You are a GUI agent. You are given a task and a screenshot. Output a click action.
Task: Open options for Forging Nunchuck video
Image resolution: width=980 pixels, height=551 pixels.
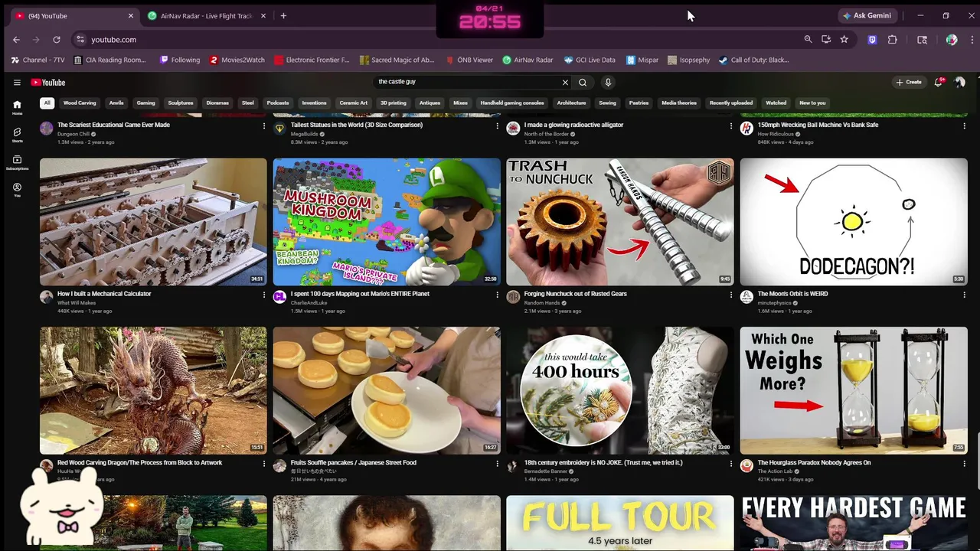pos(730,295)
